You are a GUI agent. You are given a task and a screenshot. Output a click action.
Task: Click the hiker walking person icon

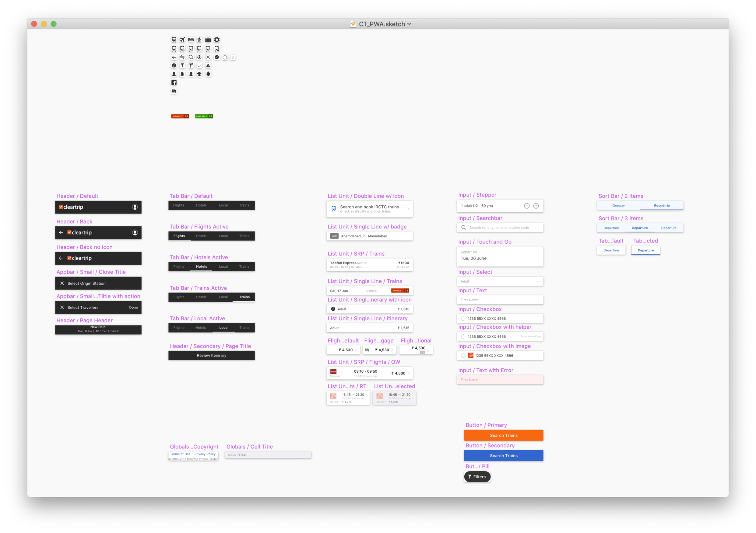click(199, 40)
